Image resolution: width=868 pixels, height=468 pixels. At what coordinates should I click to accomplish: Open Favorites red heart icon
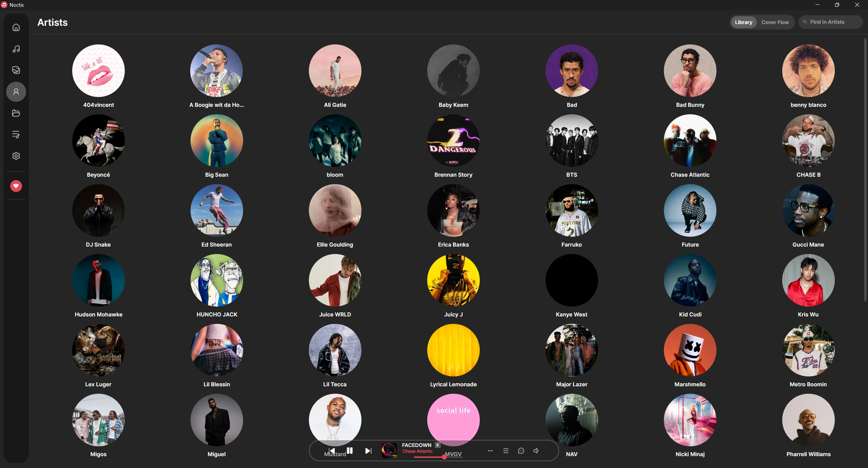[x=16, y=186]
